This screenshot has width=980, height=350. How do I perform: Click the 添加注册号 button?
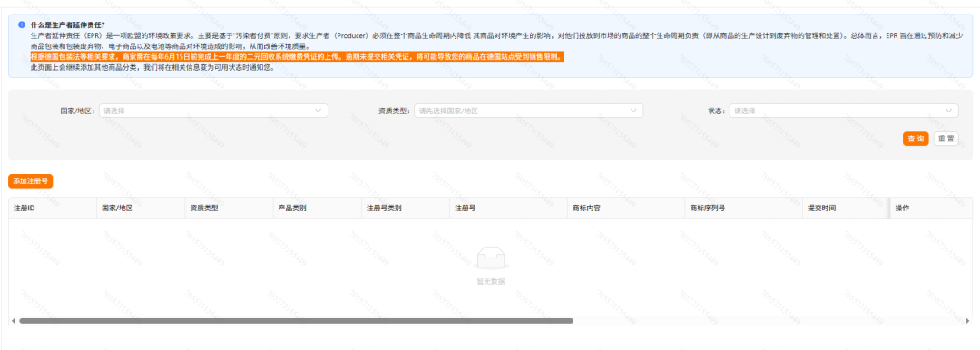pos(31,180)
